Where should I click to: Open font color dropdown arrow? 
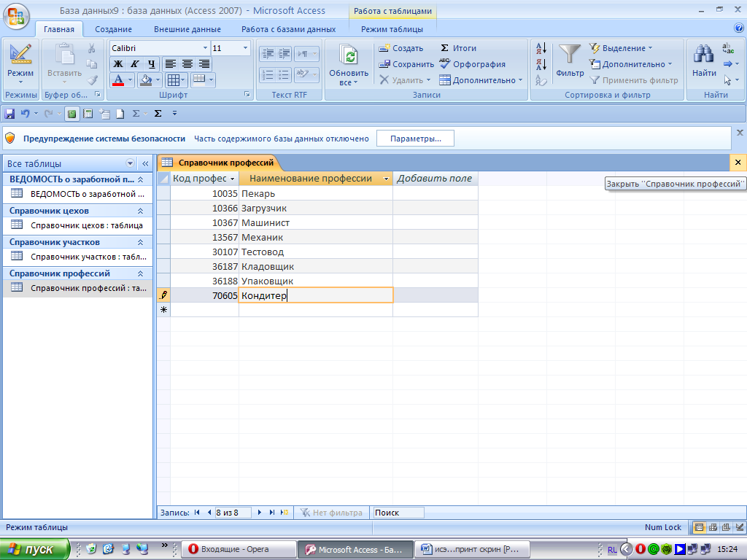130,80
